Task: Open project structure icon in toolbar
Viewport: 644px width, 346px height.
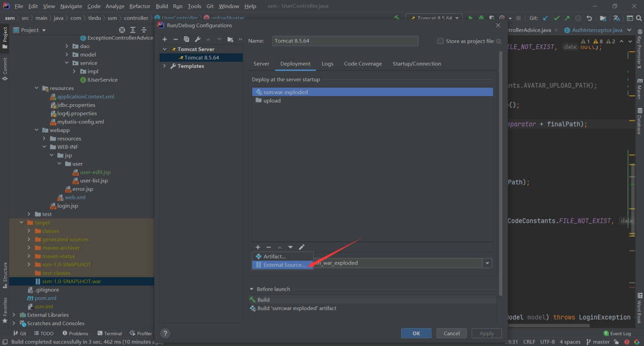Action: pos(603,18)
